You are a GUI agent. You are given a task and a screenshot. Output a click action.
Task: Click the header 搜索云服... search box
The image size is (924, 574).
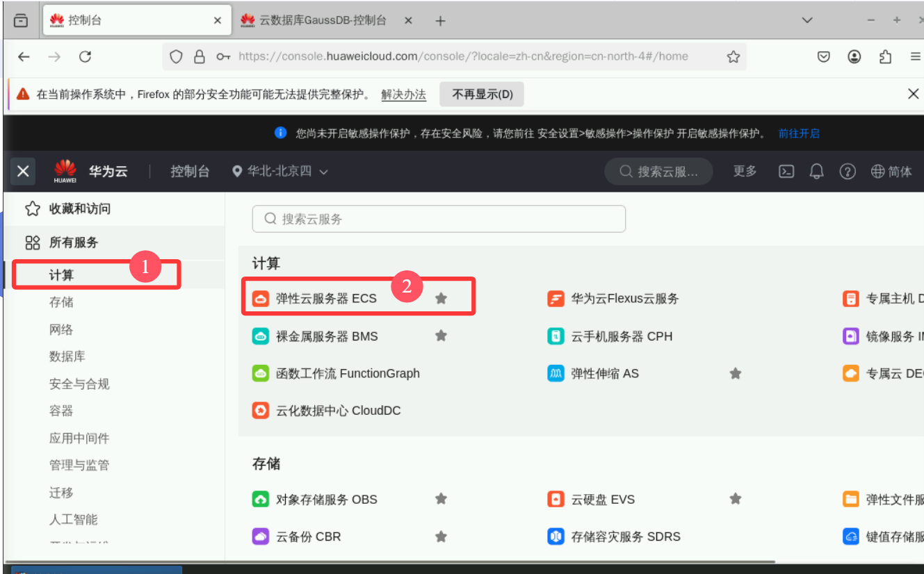(x=658, y=172)
